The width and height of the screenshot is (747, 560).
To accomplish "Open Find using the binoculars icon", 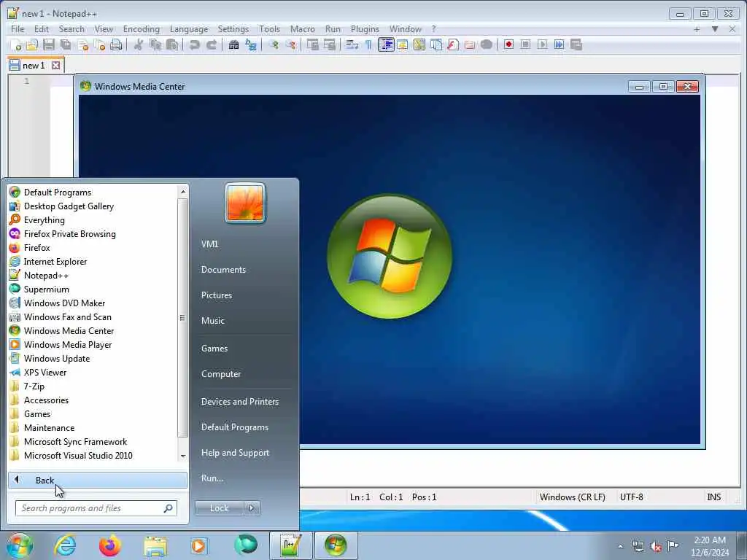I will (x=234, y=44).
